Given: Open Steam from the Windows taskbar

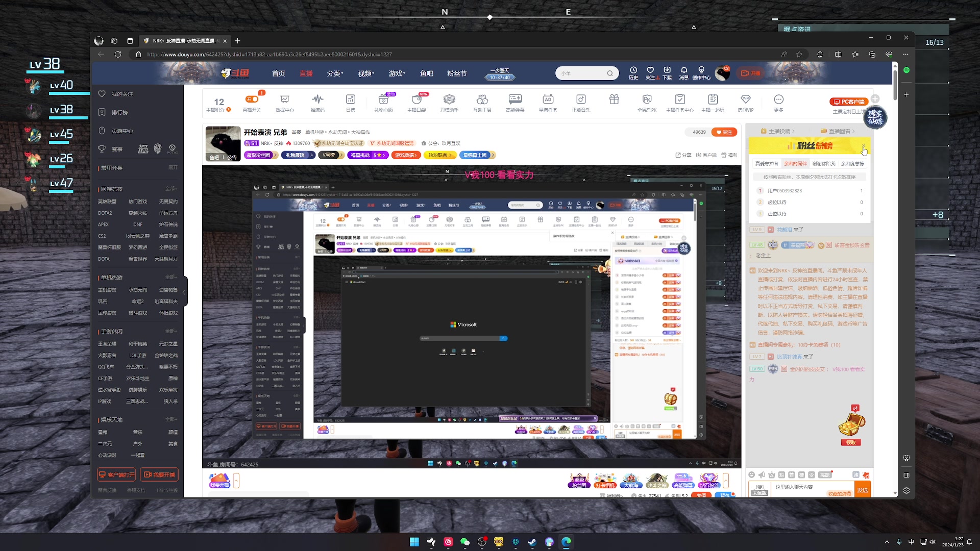Looking at the screenshot, I should point(532,542).
